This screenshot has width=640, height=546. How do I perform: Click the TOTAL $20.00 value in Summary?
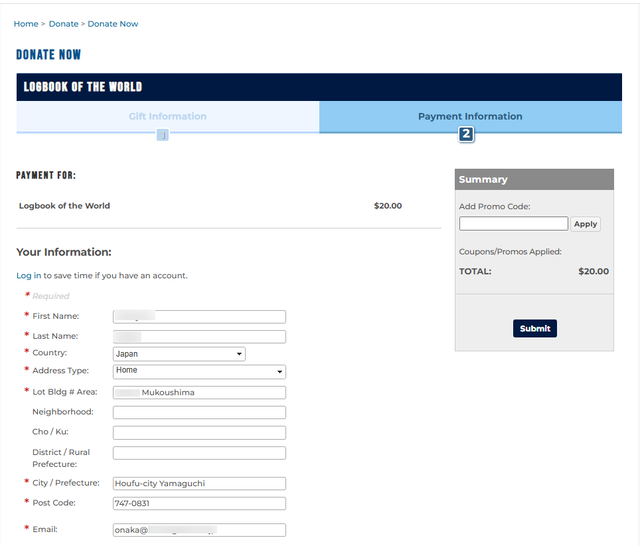(593, 271)
